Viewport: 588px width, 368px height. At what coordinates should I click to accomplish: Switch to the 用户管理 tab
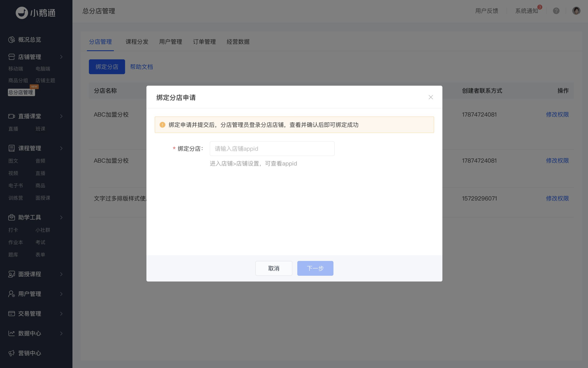pyautogui.click(x=171, y=42)
